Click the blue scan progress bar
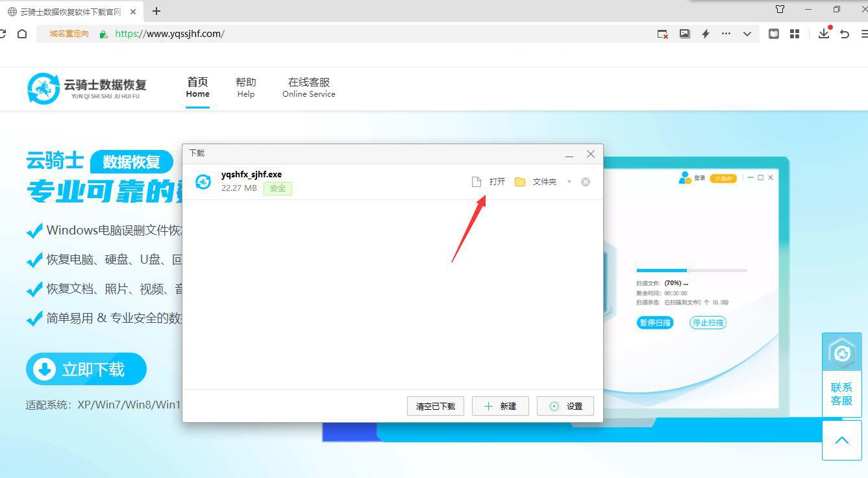The height and width of the screenshot is (478, 868). tap(660, 270)
